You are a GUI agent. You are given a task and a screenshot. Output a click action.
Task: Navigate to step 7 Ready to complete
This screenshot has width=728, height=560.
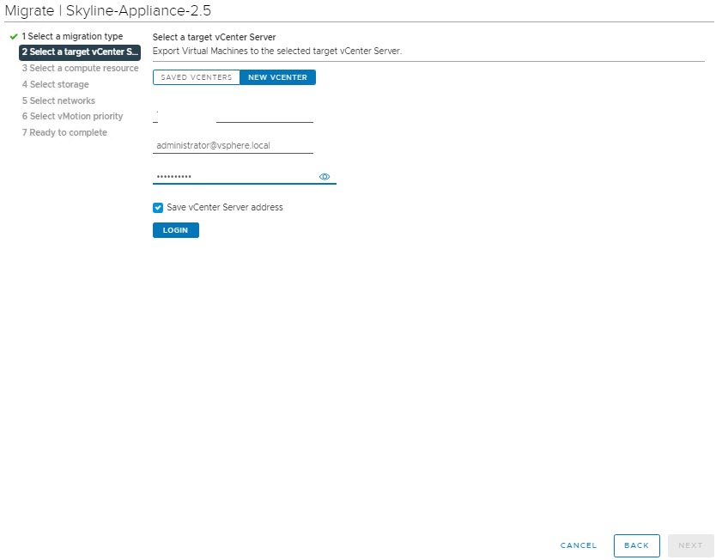coord(64,132)
